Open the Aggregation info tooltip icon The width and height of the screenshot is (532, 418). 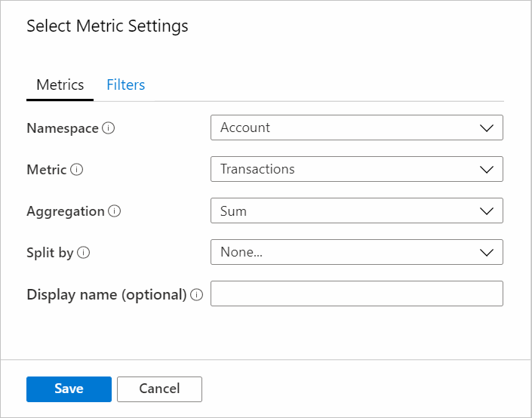tap(114, 211)
